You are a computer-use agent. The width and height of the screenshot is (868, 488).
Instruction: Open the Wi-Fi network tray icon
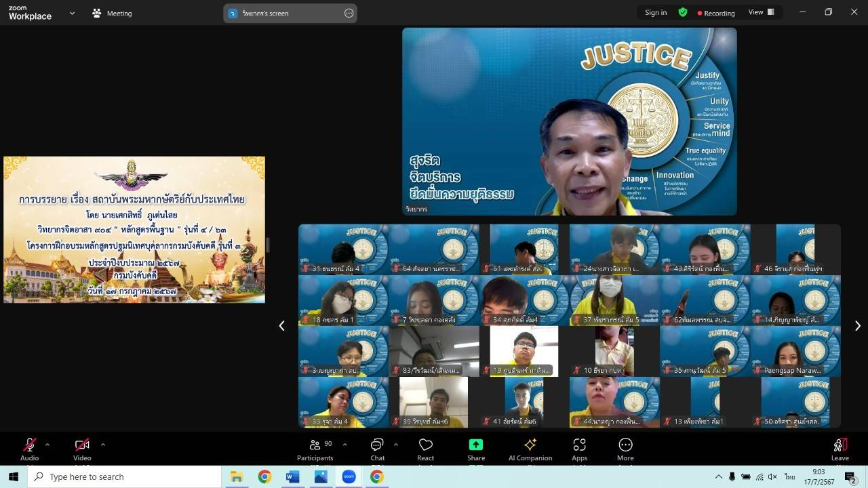click(759, 476)
